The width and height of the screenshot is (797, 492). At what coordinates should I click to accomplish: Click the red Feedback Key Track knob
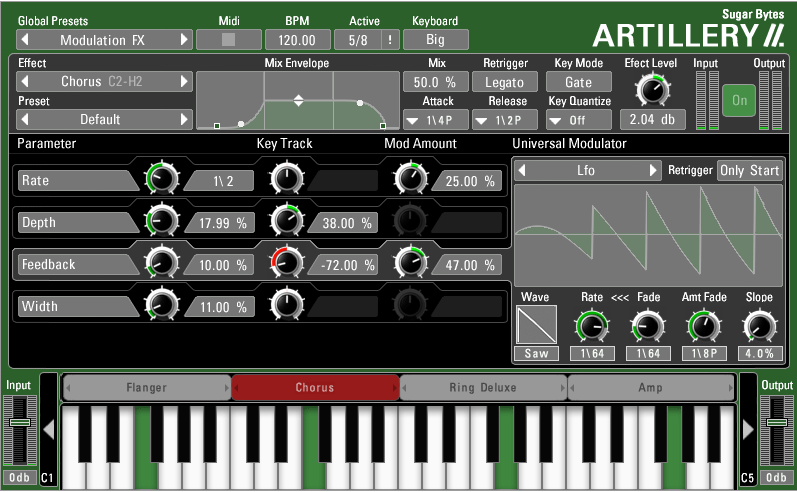[x=287, y=262]
